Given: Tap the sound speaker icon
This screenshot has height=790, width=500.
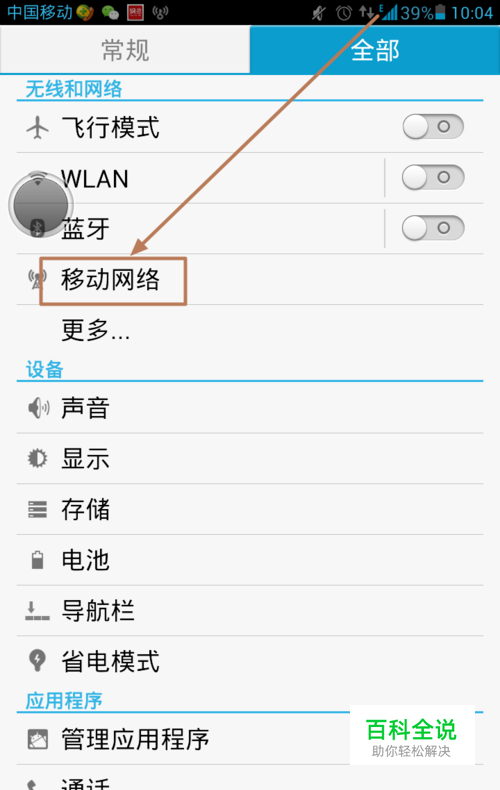Looking at the screenshot, I should pos(38,408).
